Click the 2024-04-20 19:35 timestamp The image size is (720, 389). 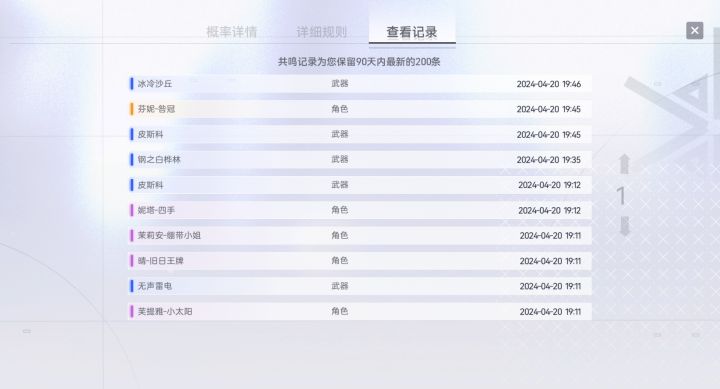click(549, 160)
